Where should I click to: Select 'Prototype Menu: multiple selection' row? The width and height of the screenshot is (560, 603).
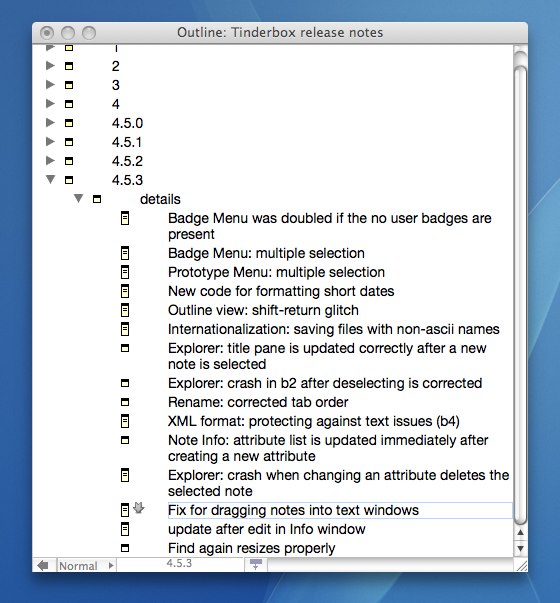276,272
